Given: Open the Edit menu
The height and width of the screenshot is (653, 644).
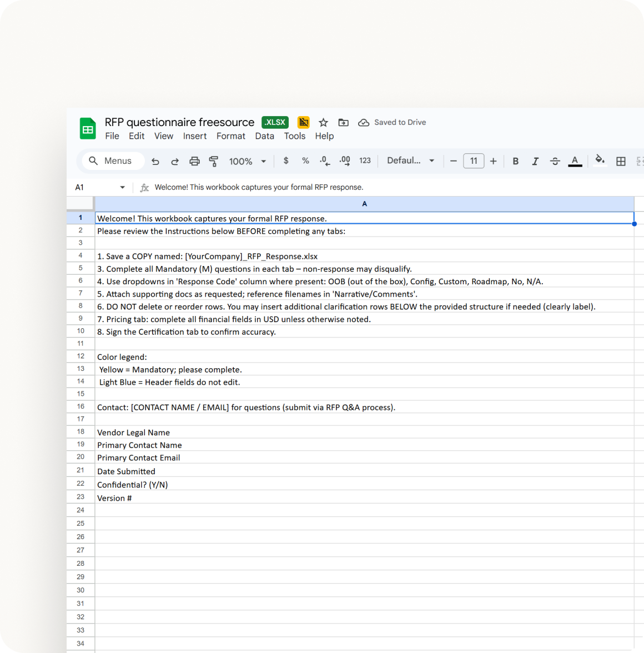Looking at the screenshot, I should click(x=137, y=136).
